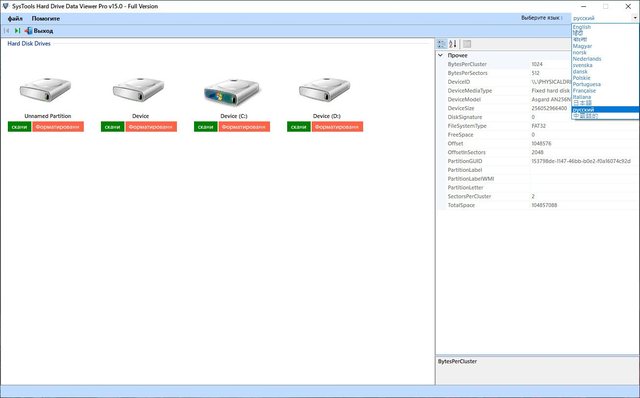Viewport: 640px width, 398px height.
Task: Click the Categorized view icon in property grid
Action: 441,44
